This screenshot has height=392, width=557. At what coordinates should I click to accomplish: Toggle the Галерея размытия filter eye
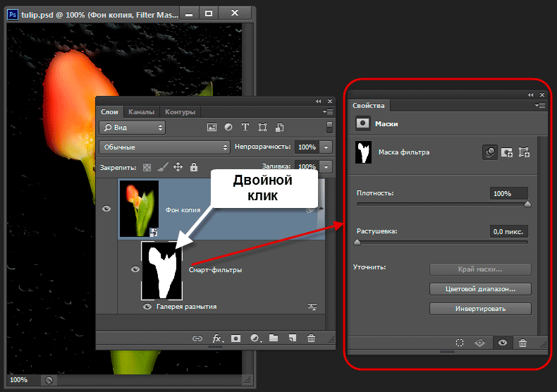tap(147, 307)
